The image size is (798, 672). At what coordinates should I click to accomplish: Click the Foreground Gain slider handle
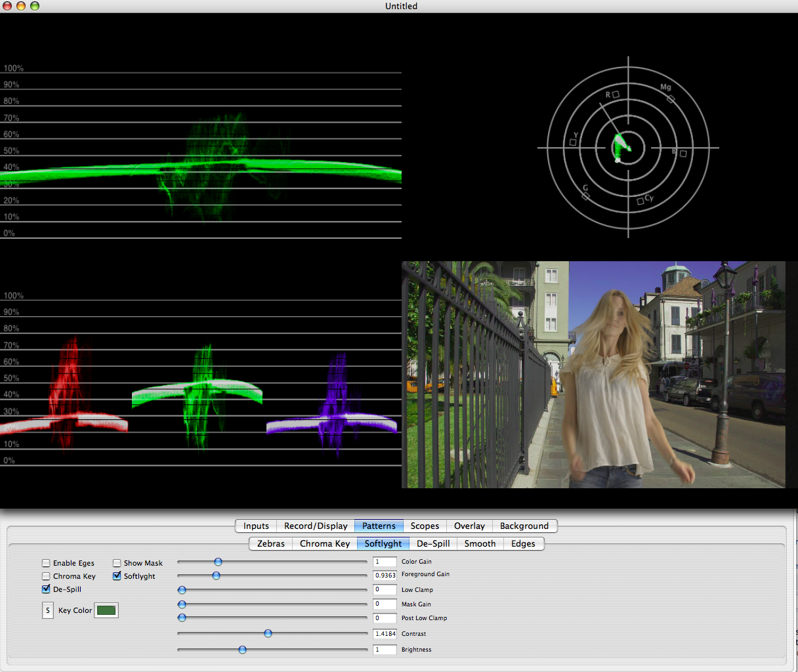pyautogui.click(x=216, y=576)
